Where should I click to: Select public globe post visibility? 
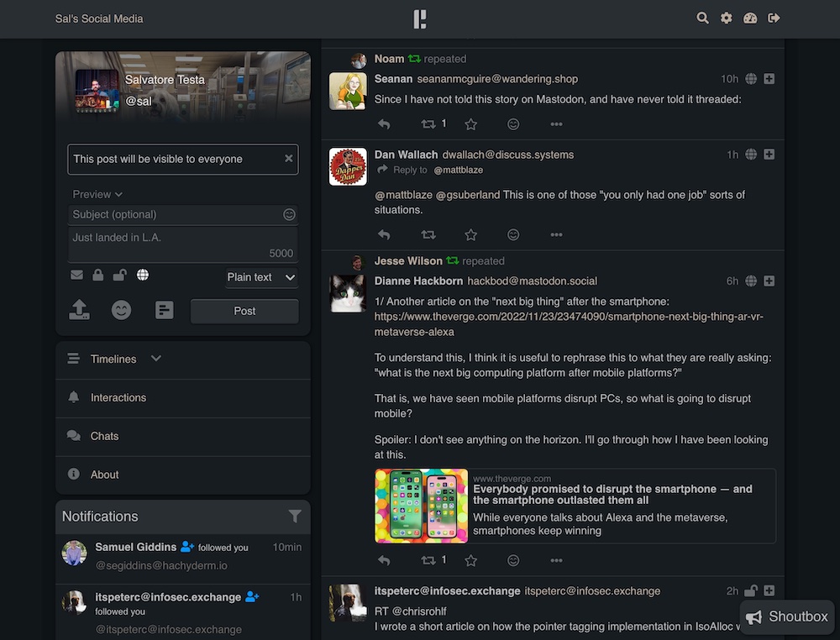(x=143, y=275)
